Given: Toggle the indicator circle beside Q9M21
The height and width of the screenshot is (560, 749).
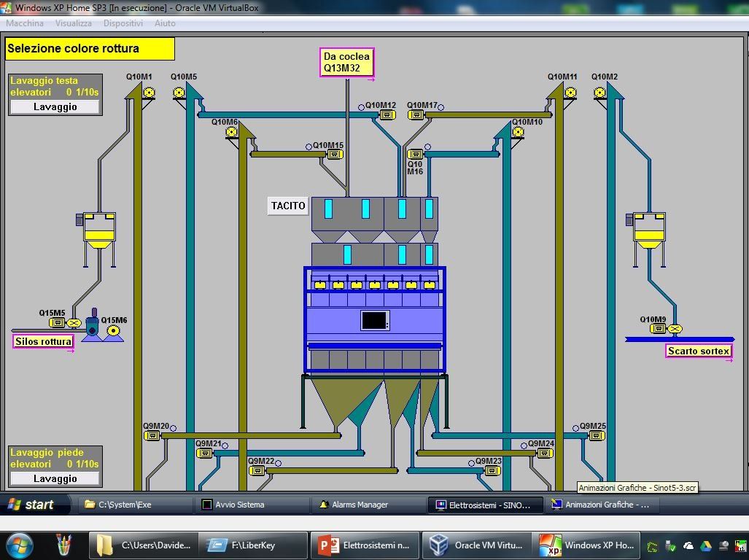Looking at the screenshot, I should 225,446.
